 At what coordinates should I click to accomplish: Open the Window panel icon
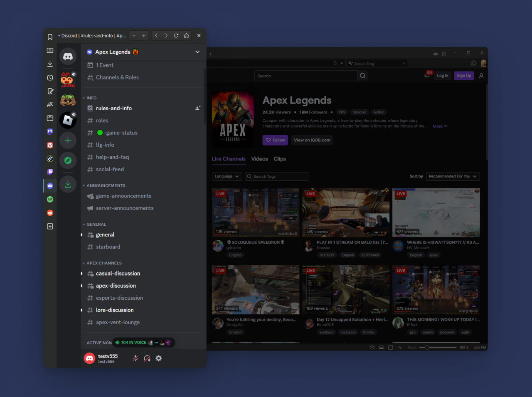coord(50,118)
